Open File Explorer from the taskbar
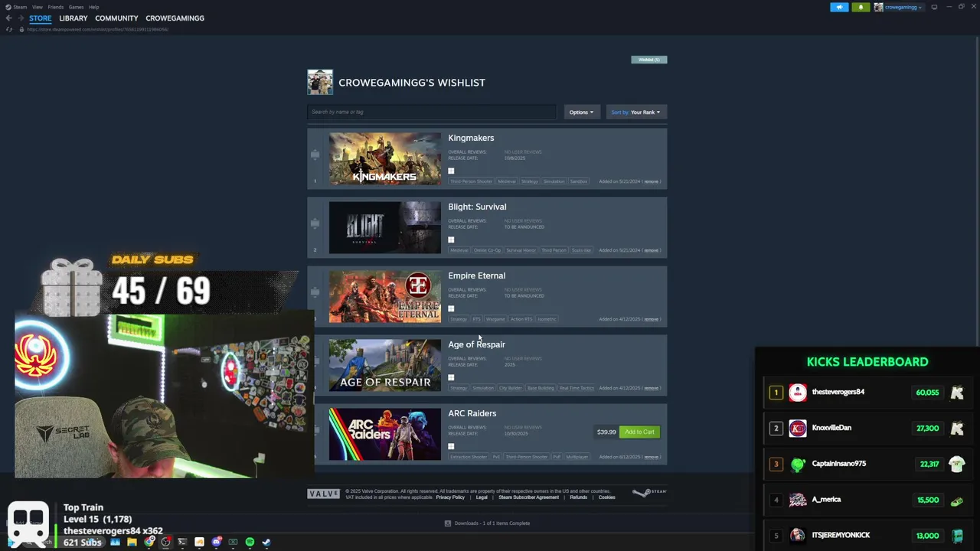 [x=132, y=542]
